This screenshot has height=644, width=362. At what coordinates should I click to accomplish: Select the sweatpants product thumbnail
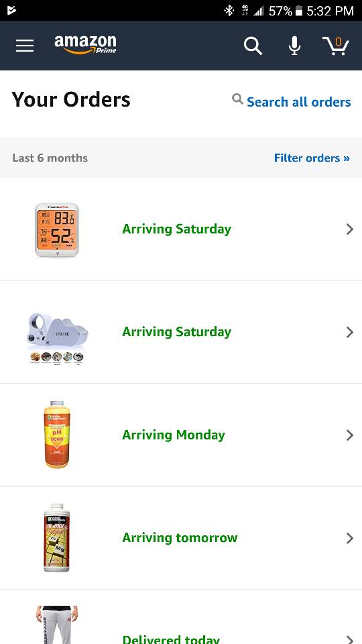(x=56, y=625)
